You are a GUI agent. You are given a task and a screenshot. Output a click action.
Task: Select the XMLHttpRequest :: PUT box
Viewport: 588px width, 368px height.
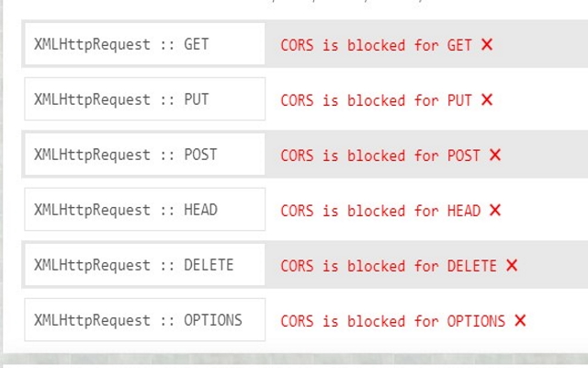click(144, 99)
